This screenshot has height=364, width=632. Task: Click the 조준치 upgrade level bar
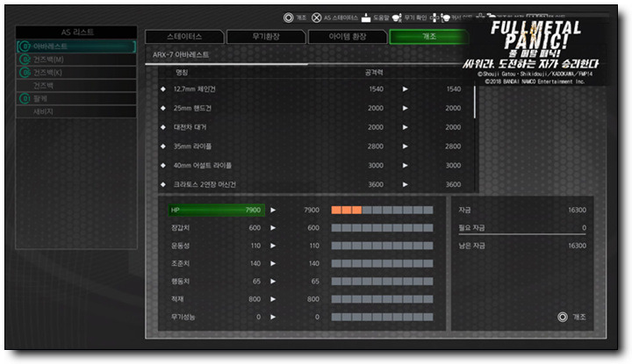point(382,263)
